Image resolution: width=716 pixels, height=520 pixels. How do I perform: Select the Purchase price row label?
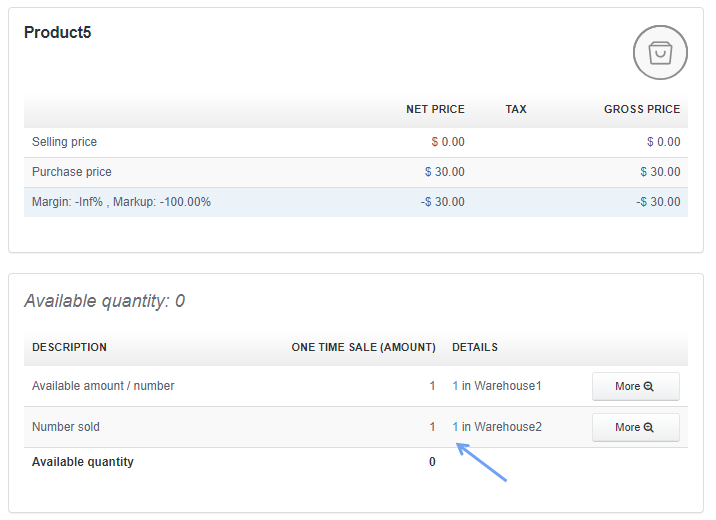(x=71, y=172)
